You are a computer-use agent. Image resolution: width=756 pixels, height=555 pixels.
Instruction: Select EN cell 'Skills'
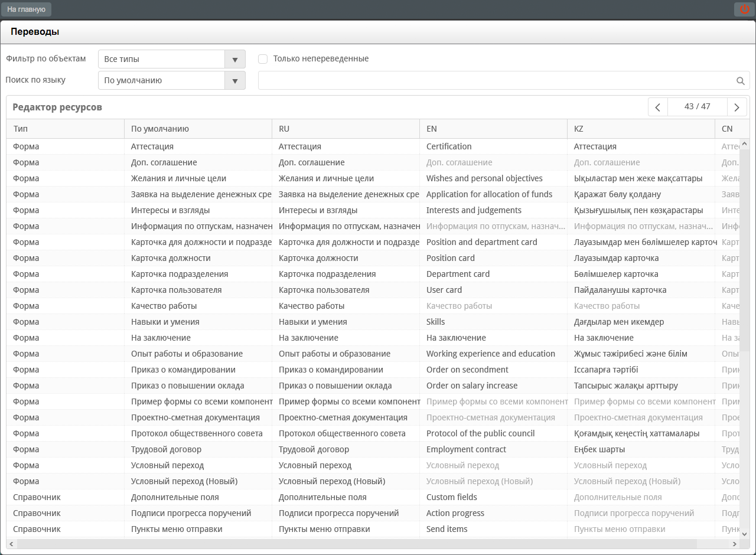pyautogui.click(x=494, y=322)
